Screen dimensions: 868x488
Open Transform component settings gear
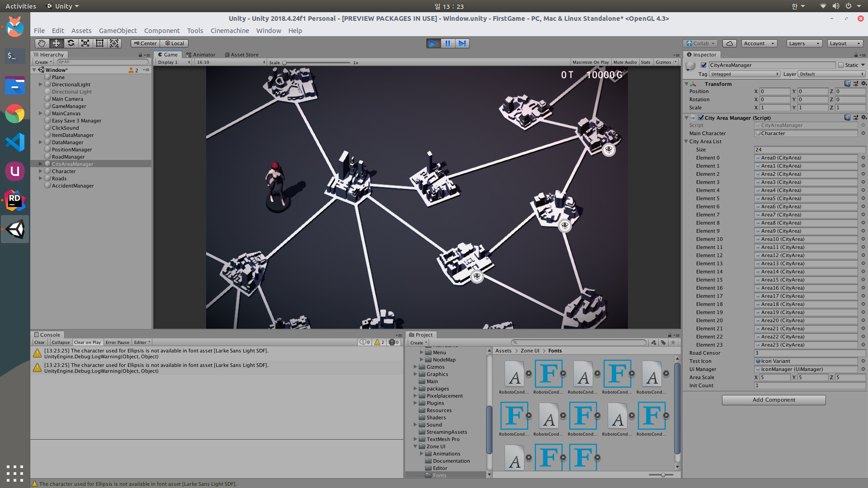pyautogui.click(x=864, y=84)
